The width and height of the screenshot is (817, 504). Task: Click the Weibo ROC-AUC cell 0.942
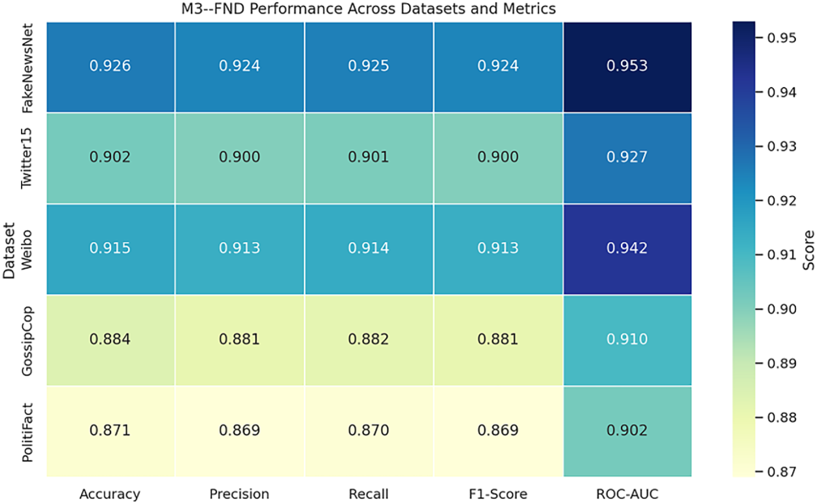[626, 248]
